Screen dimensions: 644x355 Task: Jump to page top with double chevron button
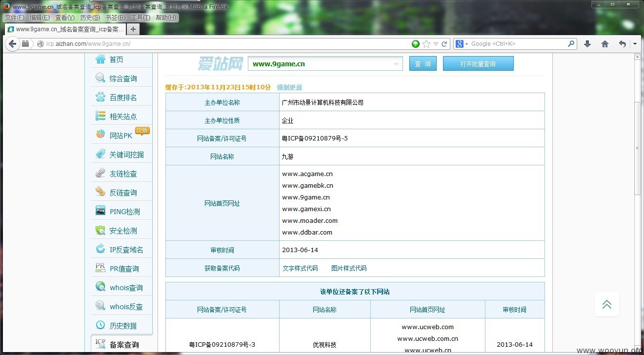607,304
